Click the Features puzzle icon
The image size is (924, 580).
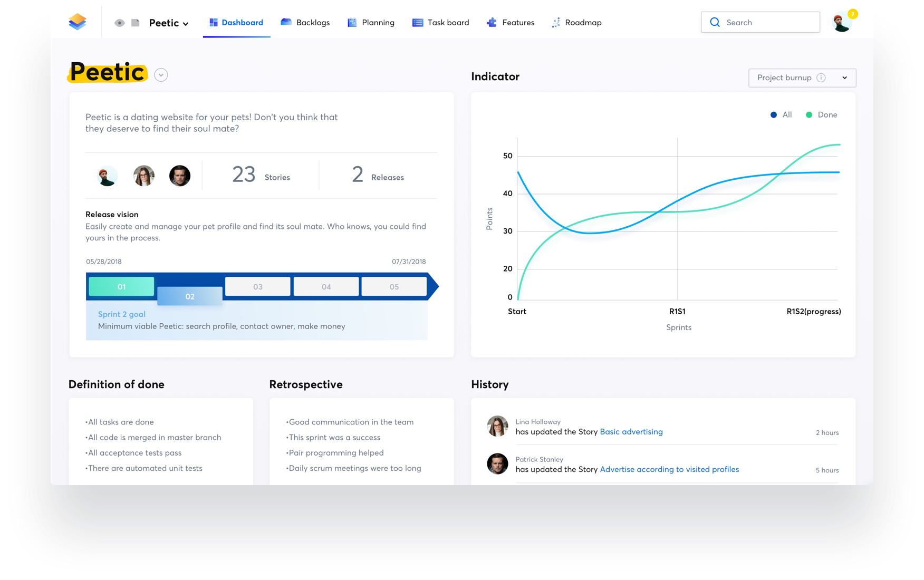[492, 22]
